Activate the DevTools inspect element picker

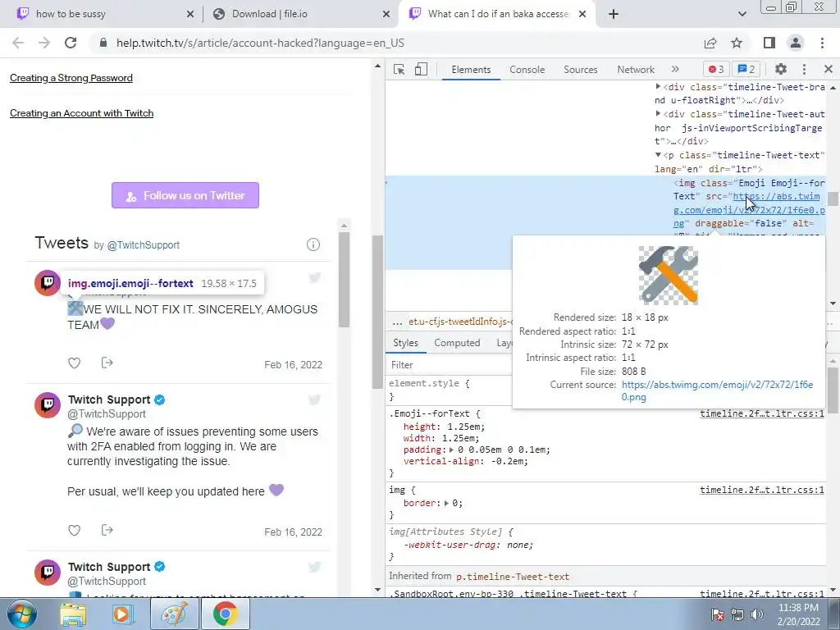coord(399,70)
